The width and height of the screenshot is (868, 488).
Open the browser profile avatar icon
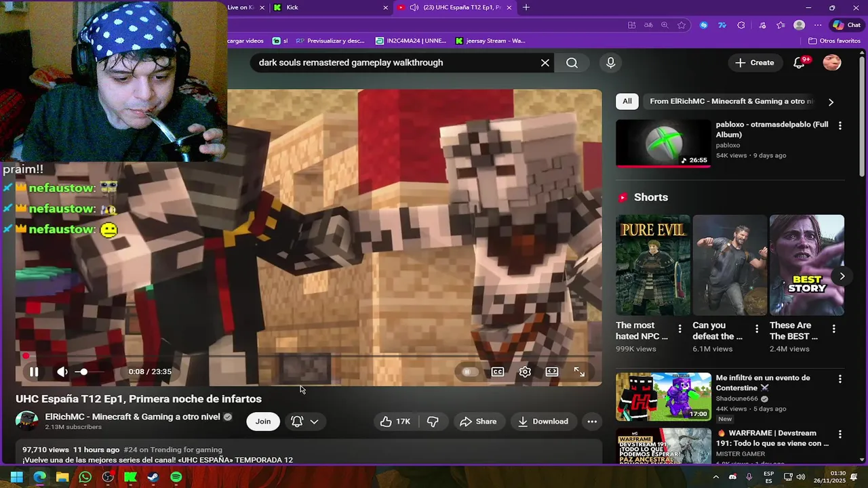800,25
